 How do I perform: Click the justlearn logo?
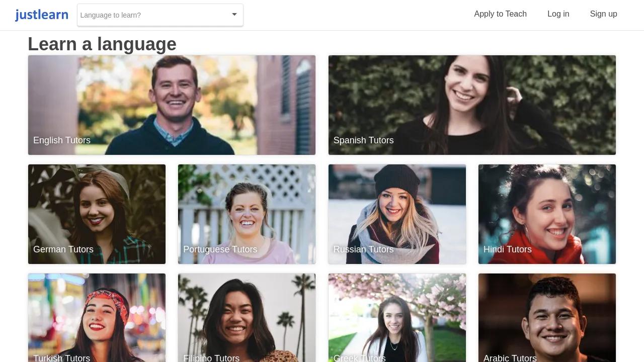[x=42, y=15]
